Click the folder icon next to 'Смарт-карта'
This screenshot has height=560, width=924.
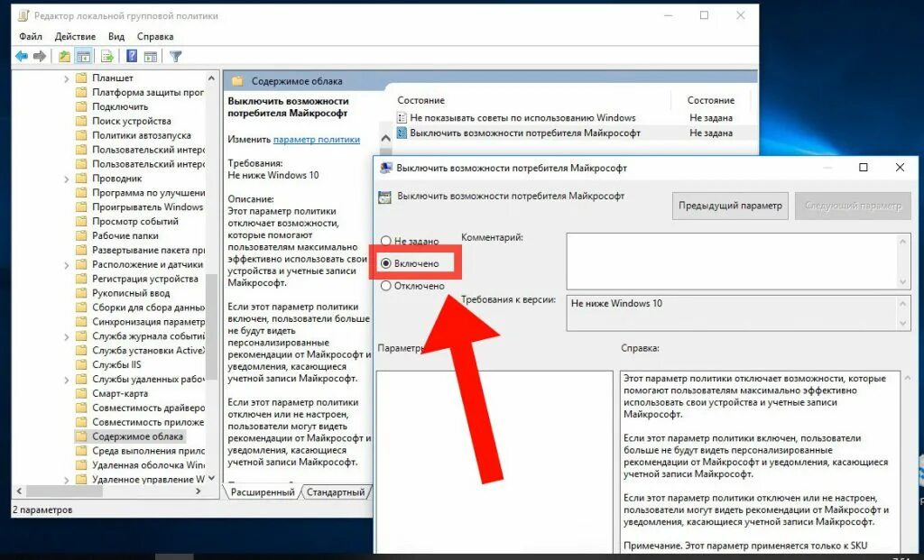point(81,393)
